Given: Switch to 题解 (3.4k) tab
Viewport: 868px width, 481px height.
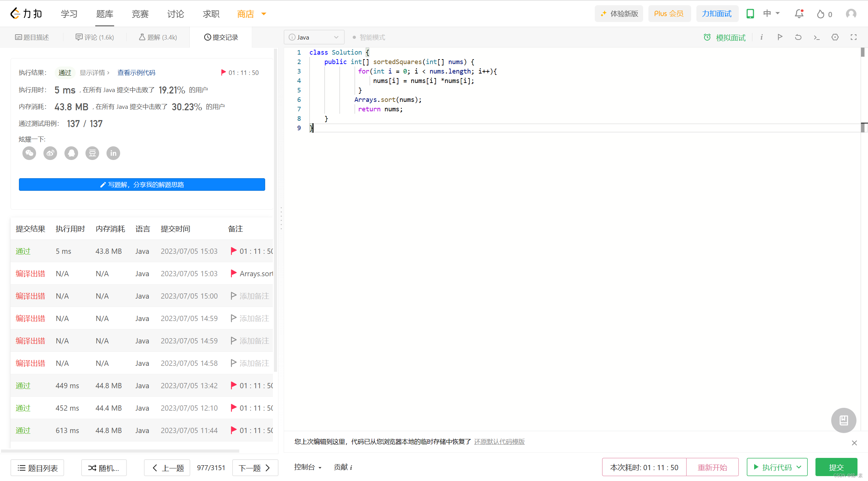Looking at the screenshot, I should point(158,37).
